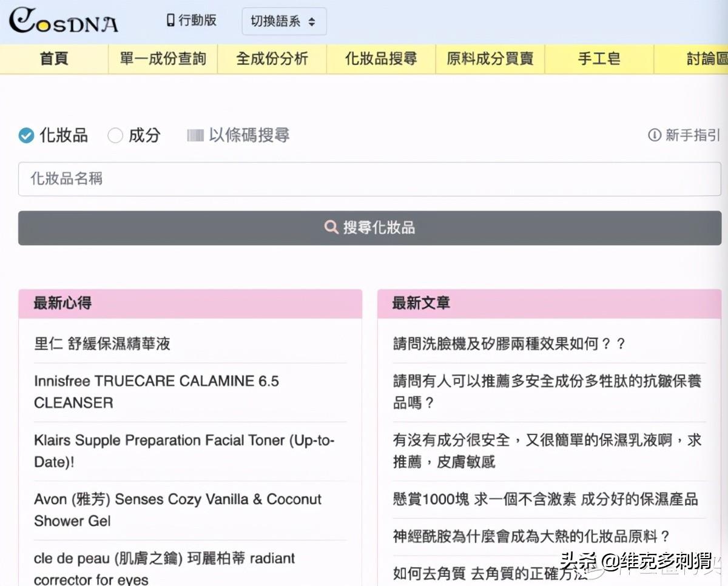Open the Innisfree TRUECARE CALAMINE cleanser review
Image resolution: width=728 pixels, height=586 pixels.
(x=156, y=391)
